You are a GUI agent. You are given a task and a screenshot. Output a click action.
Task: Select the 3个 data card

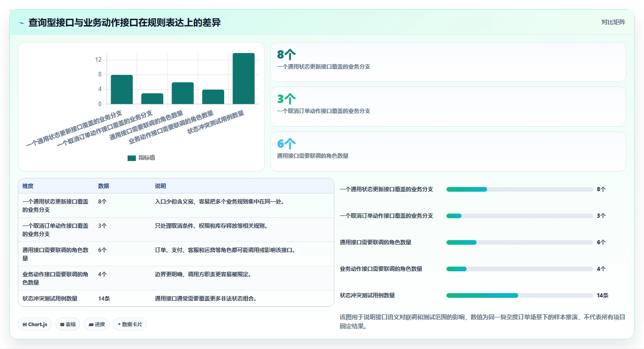click(x=448, y=107)
